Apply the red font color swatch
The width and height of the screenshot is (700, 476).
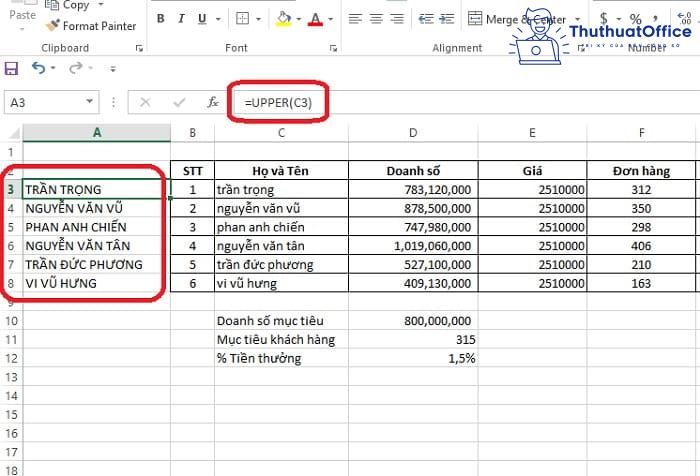click(x=316, y=19)
